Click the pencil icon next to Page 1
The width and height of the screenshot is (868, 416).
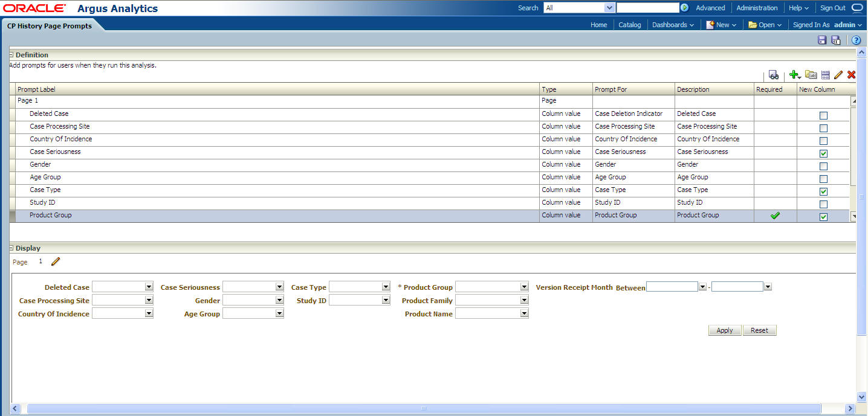pyautogui.click(x=56, y=261)
